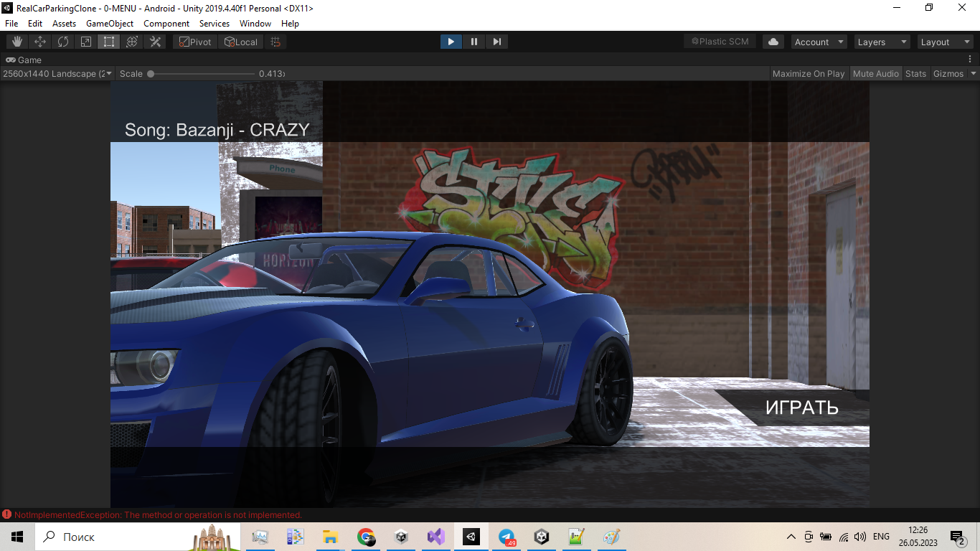Select the Move tool
Viewport: 980px width, 551px height.
tap(40, 42)
